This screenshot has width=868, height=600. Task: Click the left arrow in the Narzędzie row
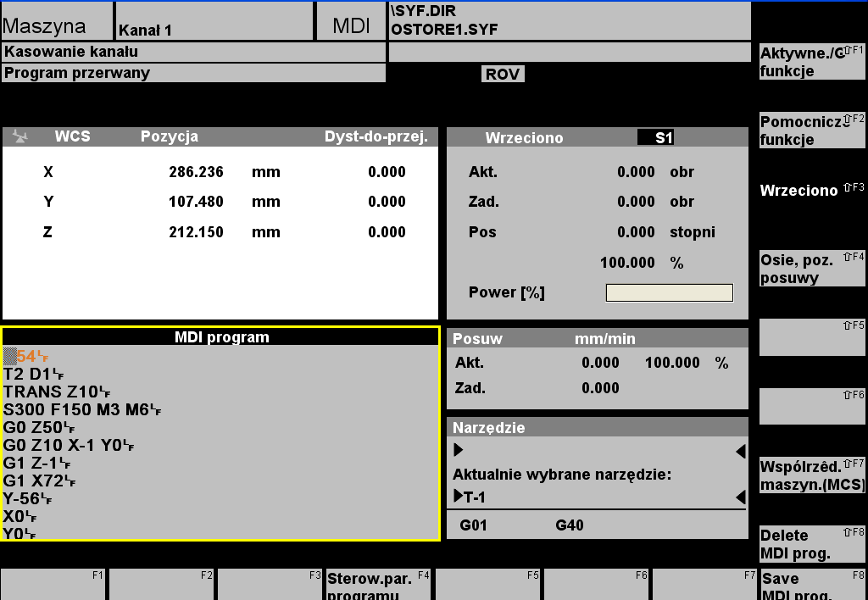(740, 451)
